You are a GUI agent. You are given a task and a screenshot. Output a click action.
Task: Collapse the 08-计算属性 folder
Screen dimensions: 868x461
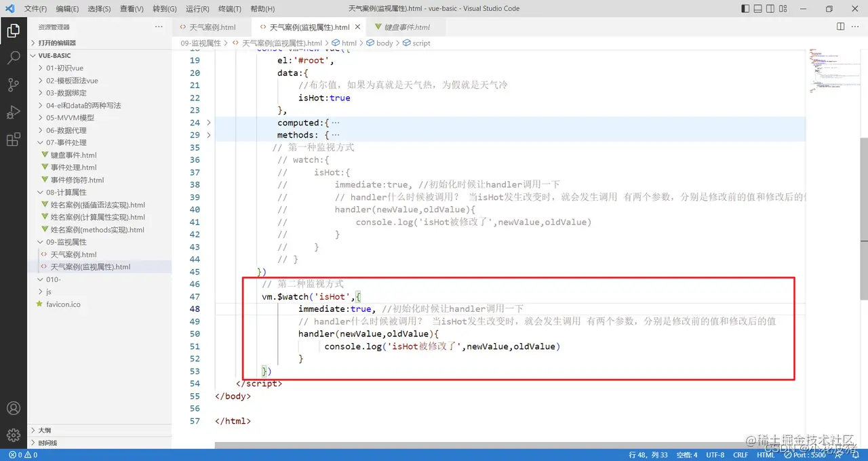pos(99,192)
